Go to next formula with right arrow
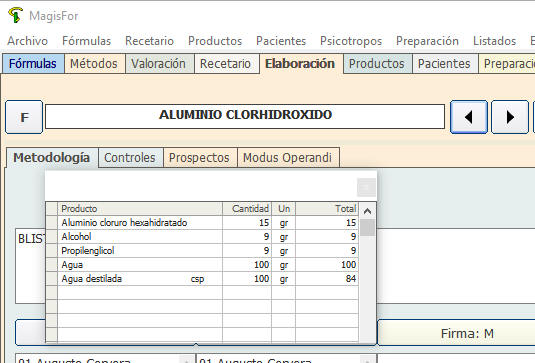Screen dimensions: 535x363 click(x=510, y=117)
